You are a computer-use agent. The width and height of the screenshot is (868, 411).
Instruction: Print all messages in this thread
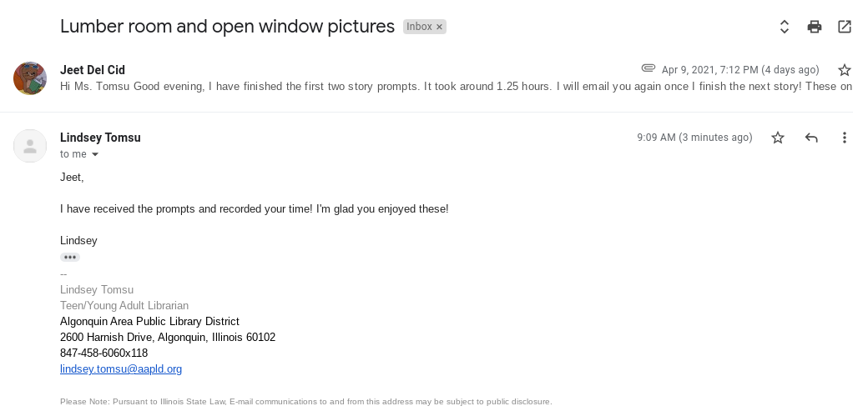point(815,27)
